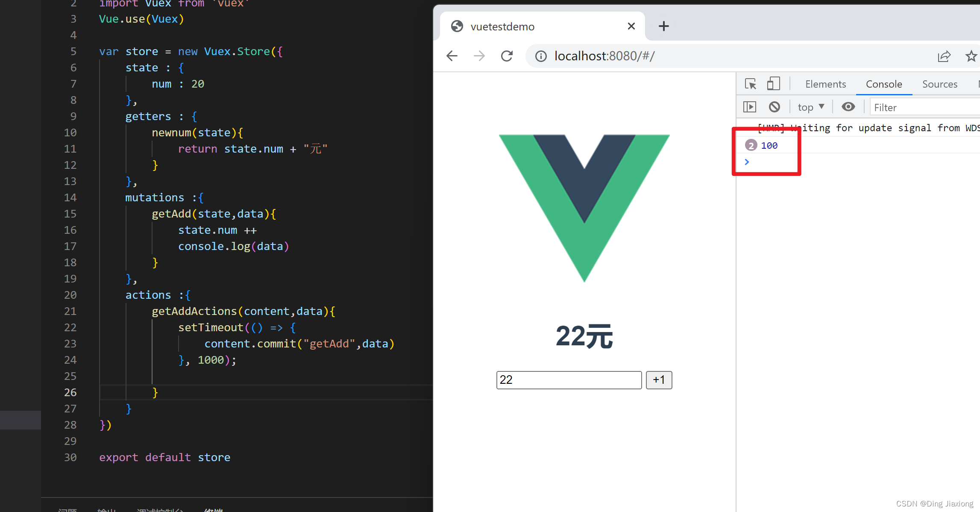Image resolution: width=980 pixels, height=512 pixels.
Task: Click the live expression eye icon
Action: point(848,107)
